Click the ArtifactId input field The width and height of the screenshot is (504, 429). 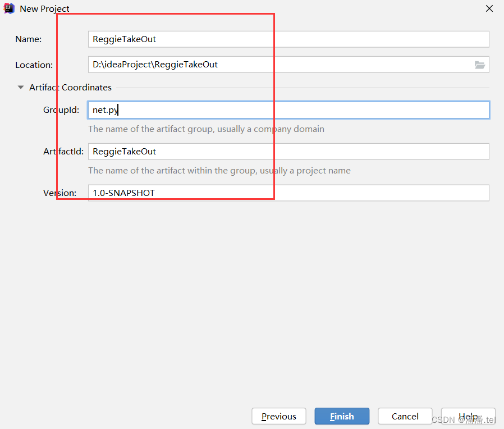[288, 152]
